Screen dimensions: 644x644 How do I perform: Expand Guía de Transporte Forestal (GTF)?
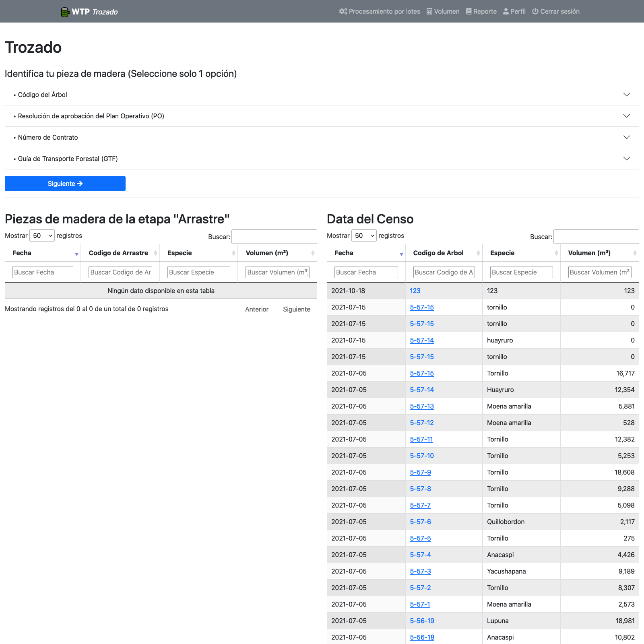click(x=322, y=159)
